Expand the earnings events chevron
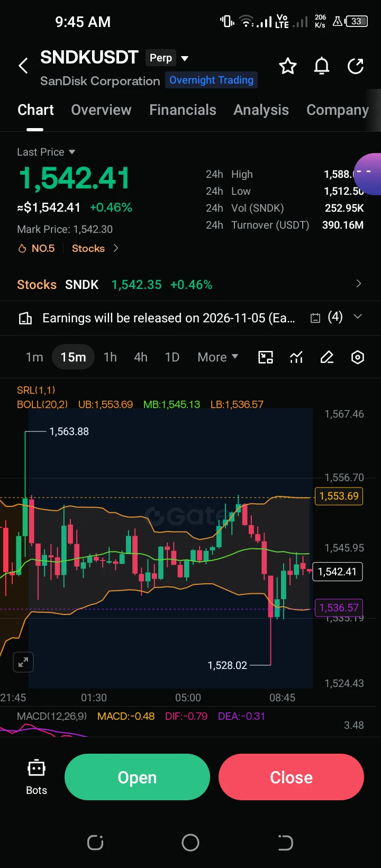The image size is (381, 868). click(x=358, y=317)
